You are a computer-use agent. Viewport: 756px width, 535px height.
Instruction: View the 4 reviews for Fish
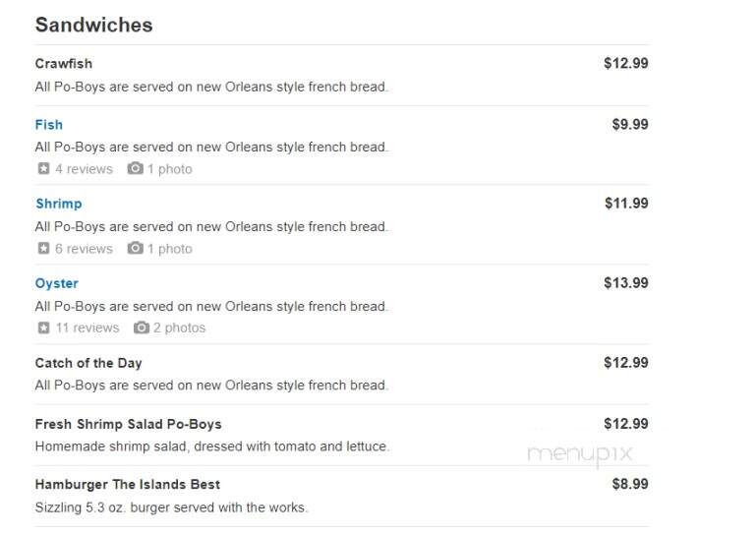pyautogui.click(x=84, y=169)
